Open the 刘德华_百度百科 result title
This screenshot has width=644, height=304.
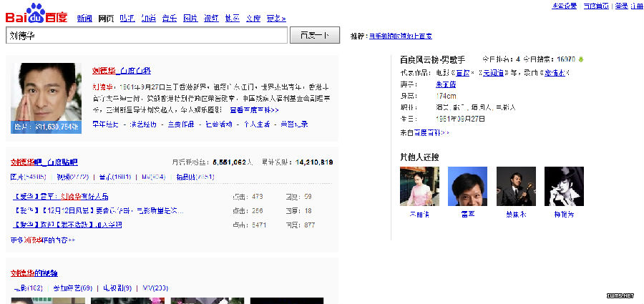pos(122,71)
